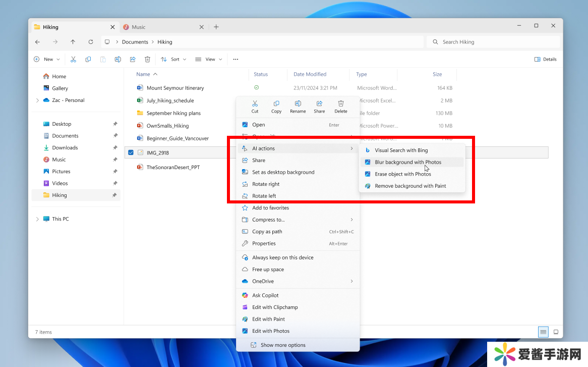Click the Share icon in context menu
The width and height of the screenshot is (588, 367).
point(319,106)
